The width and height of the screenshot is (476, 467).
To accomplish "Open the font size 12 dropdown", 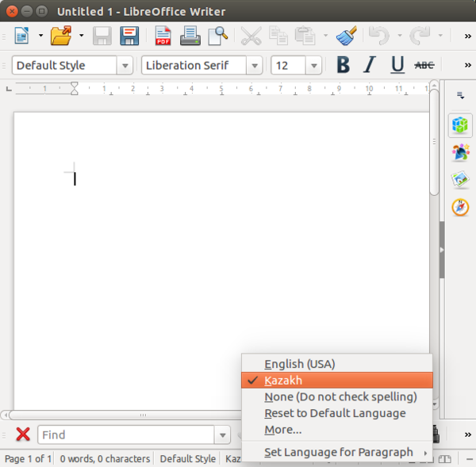I will (313, 66).
